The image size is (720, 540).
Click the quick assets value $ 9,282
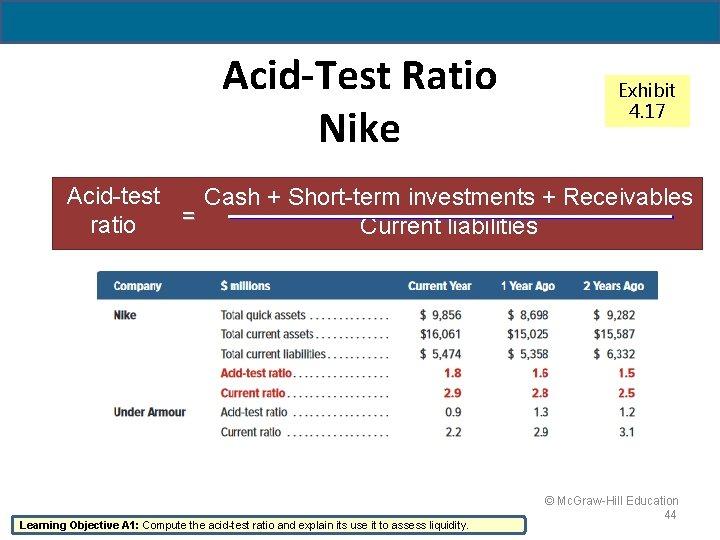coord(614,315)
